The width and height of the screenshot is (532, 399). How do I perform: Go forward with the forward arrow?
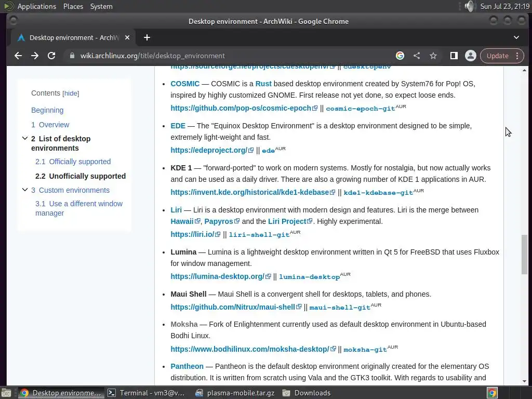pyautogui.click(x=35, y=56)
